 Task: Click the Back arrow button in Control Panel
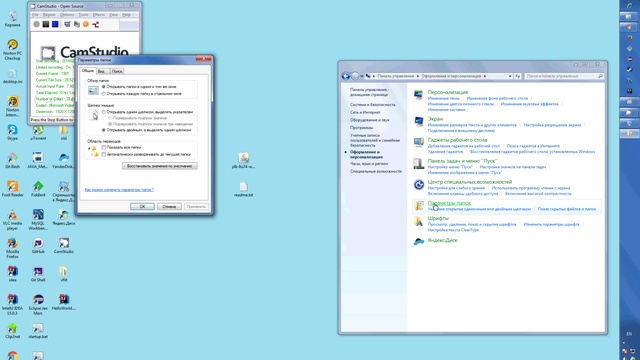(x=346, y=76)
